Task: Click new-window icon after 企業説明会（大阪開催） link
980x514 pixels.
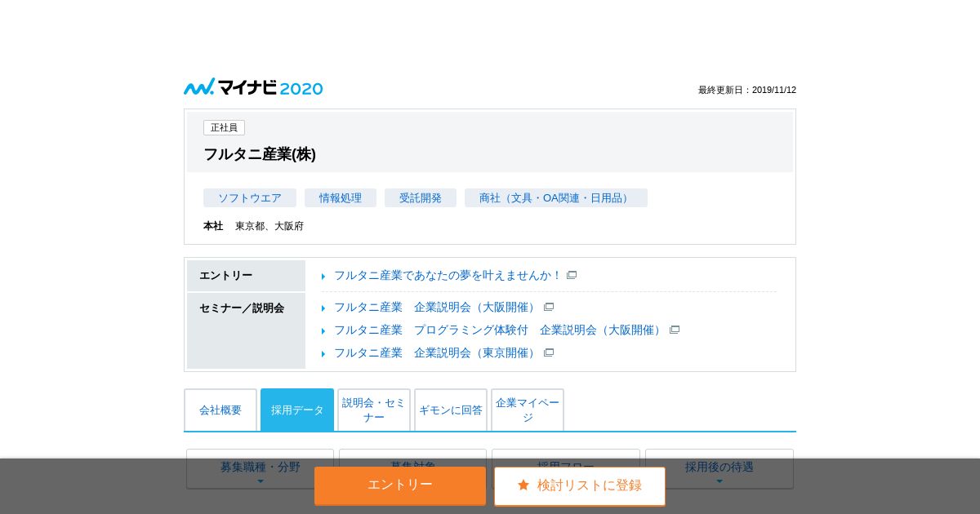Action: pyautogui.click(x=549, y=307)
